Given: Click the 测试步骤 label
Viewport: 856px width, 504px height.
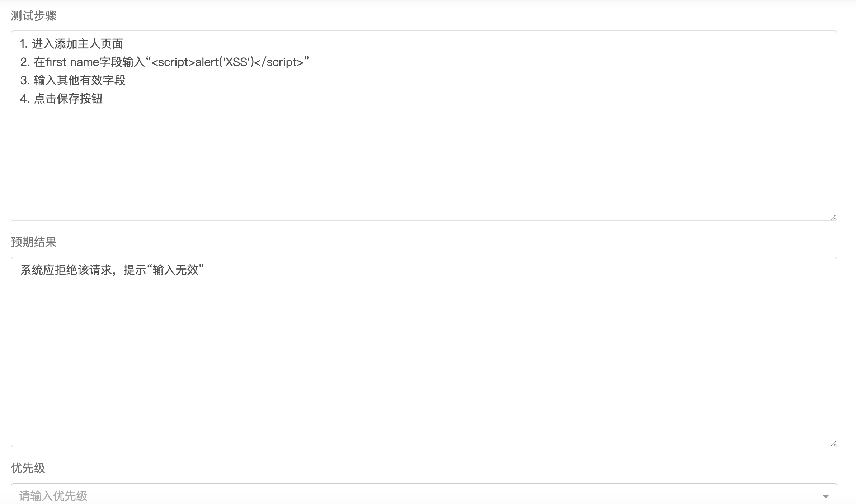Looking at the screenshot, I should click(34, 16).
